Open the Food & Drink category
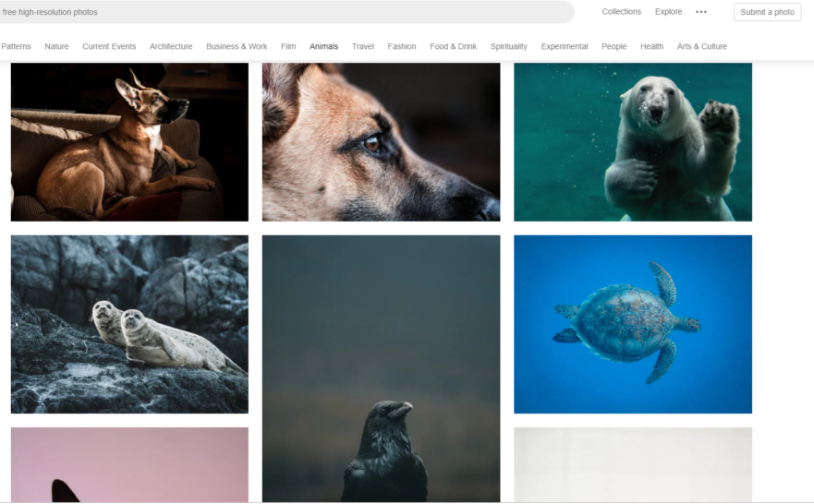This screenshot has width=814, height=504. [x=453, y=46]
